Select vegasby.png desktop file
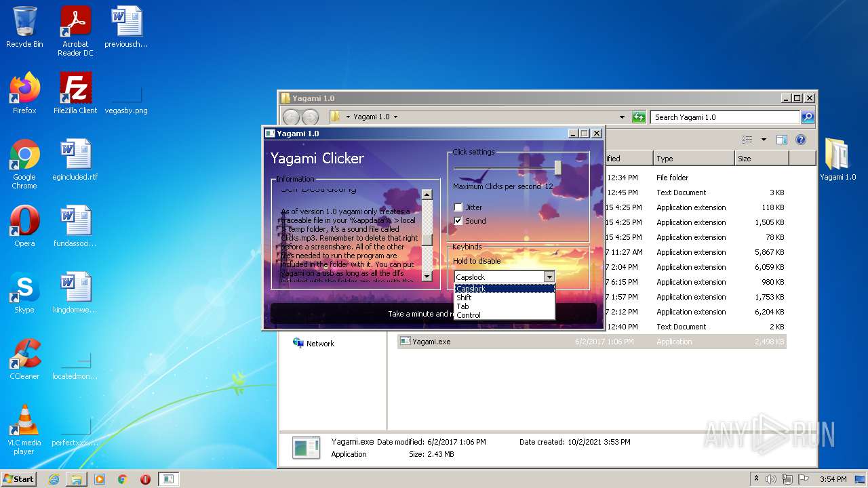This screenshot has height=488, width=868. tap(126, 98)
